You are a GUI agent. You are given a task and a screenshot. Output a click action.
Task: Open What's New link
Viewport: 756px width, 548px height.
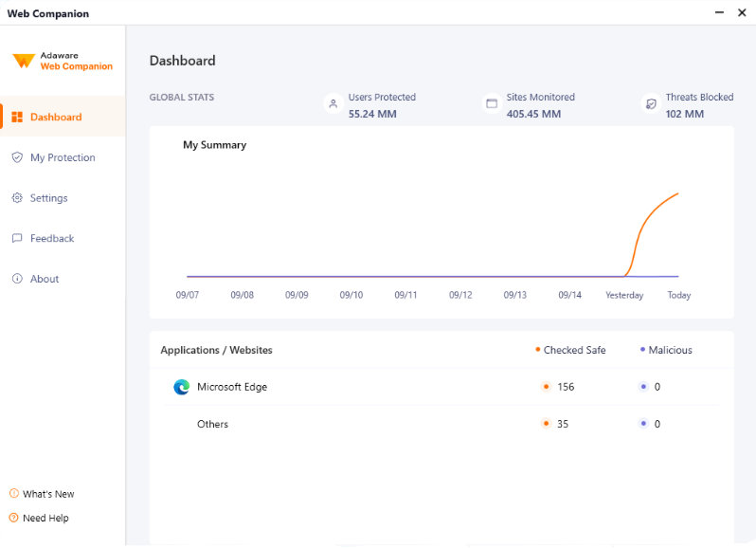coord(48,494)
